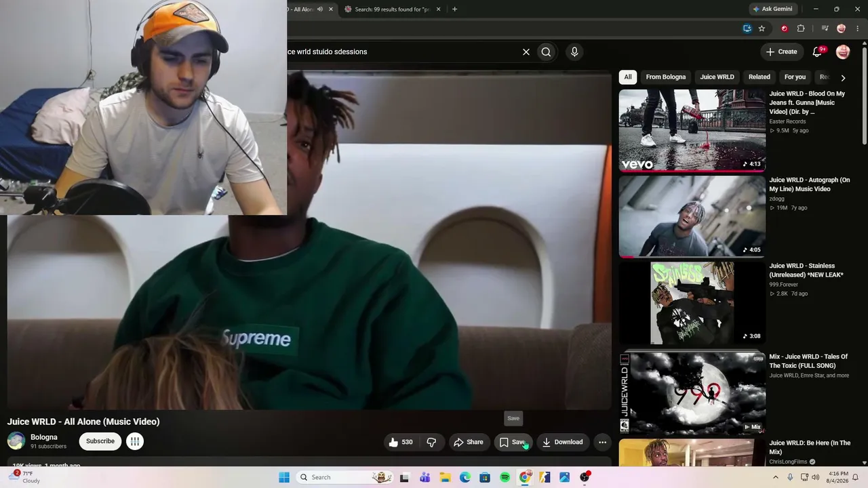Mute the All Alone browser tab
Screen dimensions: 868x488
[x=320, y=9]
